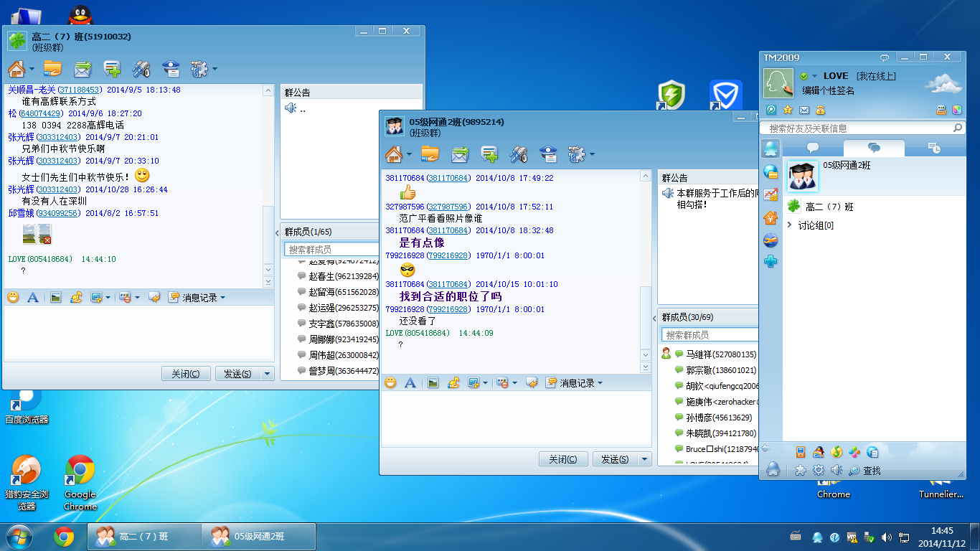Image resolution: width=980 pixels, height=551 pixels.
Task: Switch to 05级网通2班 taskbar window button
Action: click(259, 537)
